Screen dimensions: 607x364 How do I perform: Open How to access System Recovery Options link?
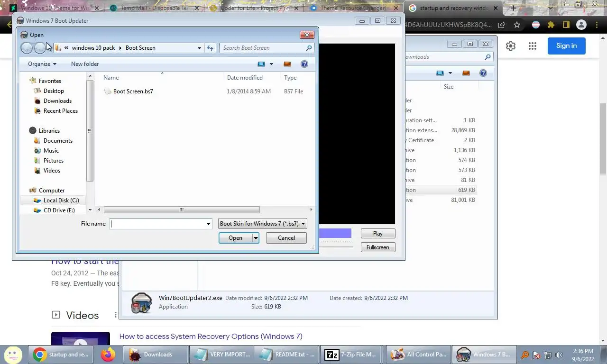[211, 337]
